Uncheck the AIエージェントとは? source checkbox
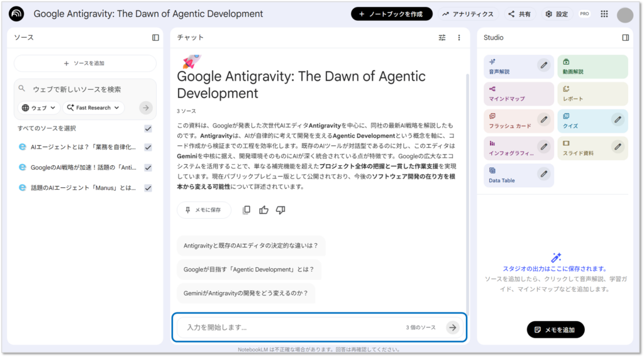 148,147
